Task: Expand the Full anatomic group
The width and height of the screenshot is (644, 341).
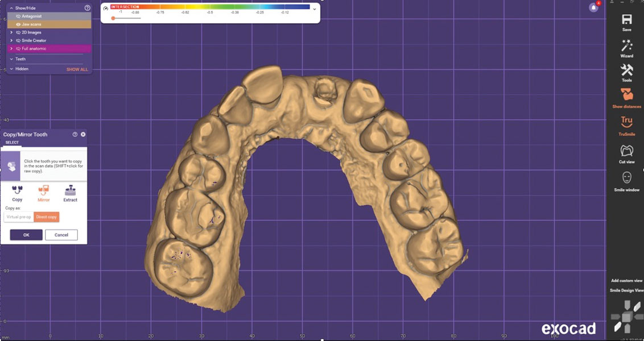Action: [11, 49]
